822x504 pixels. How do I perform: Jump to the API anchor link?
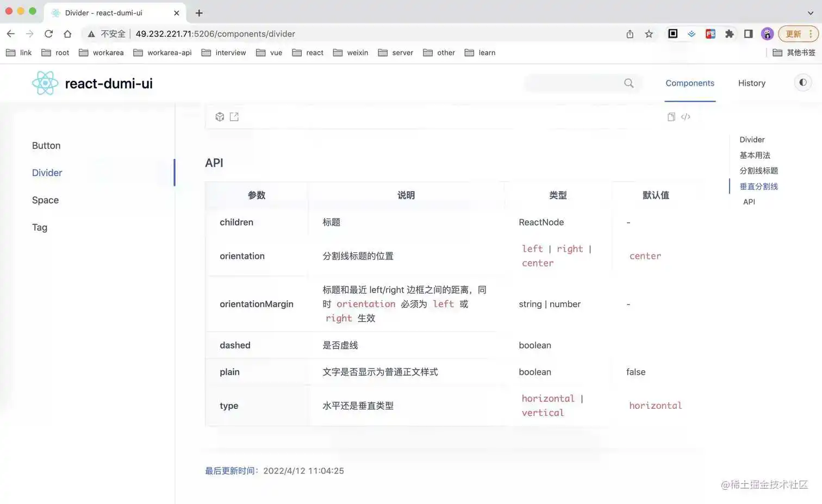point(749,202)
